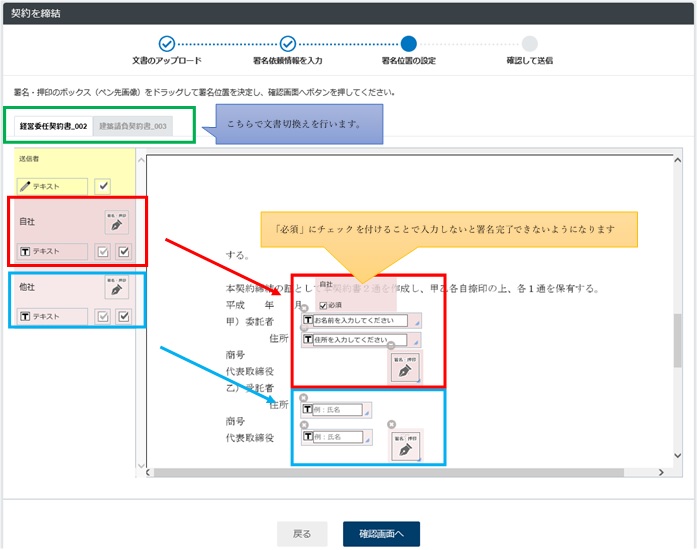The image size is (698, 550).
Task: Click the 自社 テキスト box in sidebar
Action: [x=53, y=251]
